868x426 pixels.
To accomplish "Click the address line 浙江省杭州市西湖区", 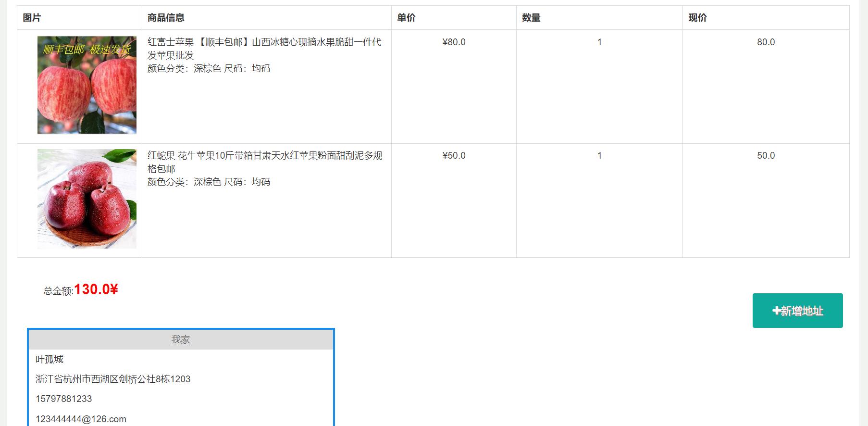I will coord(113,379).
